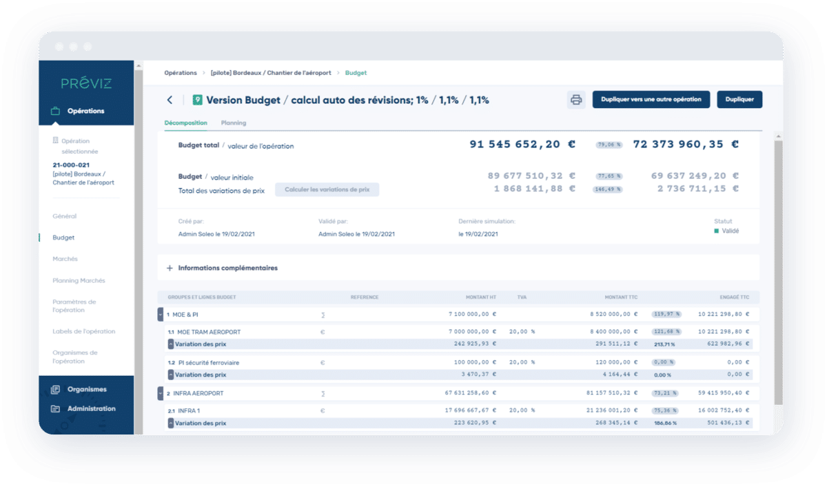Click the Opérations briefcase icon in sidebar
Viewport: 827px width, 504px height.
pos(55,111)
